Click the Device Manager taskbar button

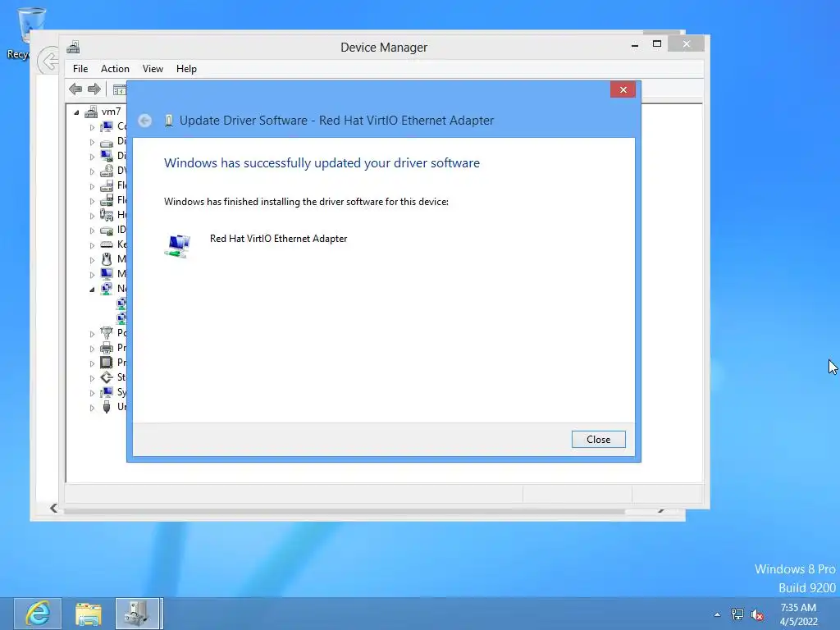(x=138, y=614)
